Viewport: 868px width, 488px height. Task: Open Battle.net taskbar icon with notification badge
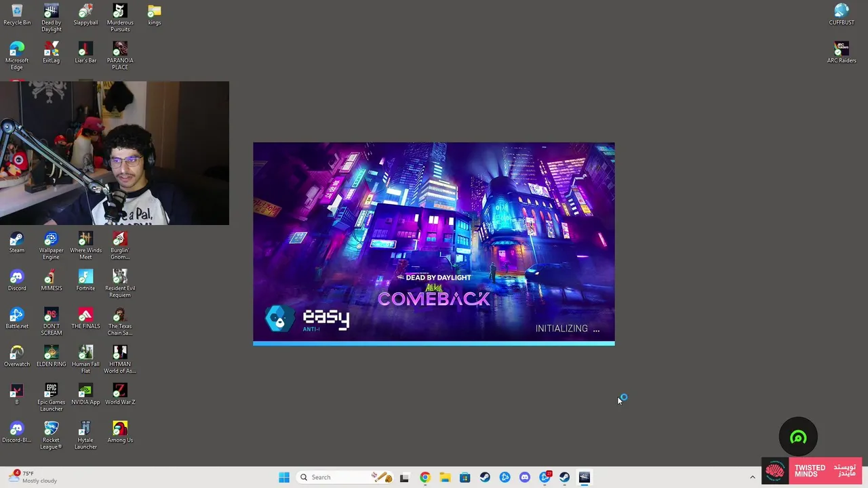tap(545, 477)
